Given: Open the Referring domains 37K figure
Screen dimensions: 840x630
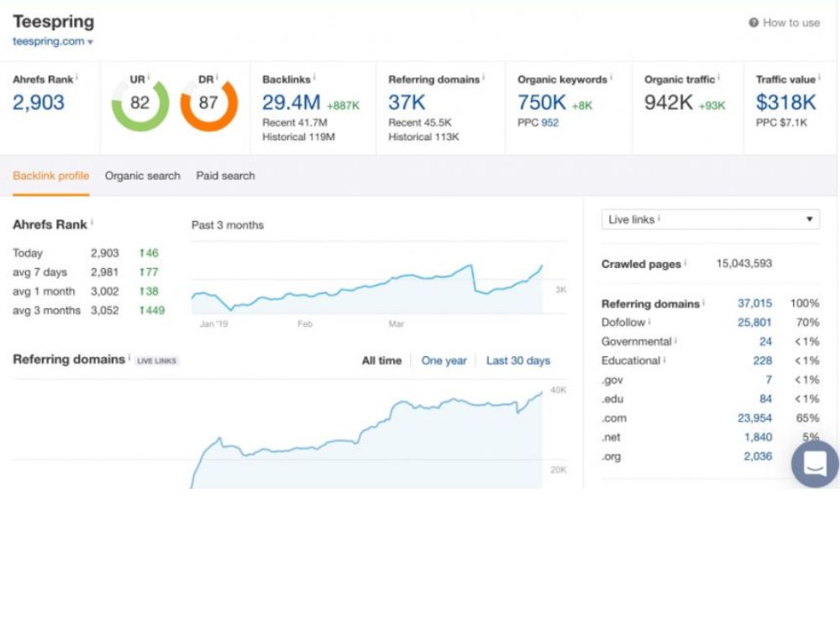Looking at the screenshot, I should (x=407, y=102).
